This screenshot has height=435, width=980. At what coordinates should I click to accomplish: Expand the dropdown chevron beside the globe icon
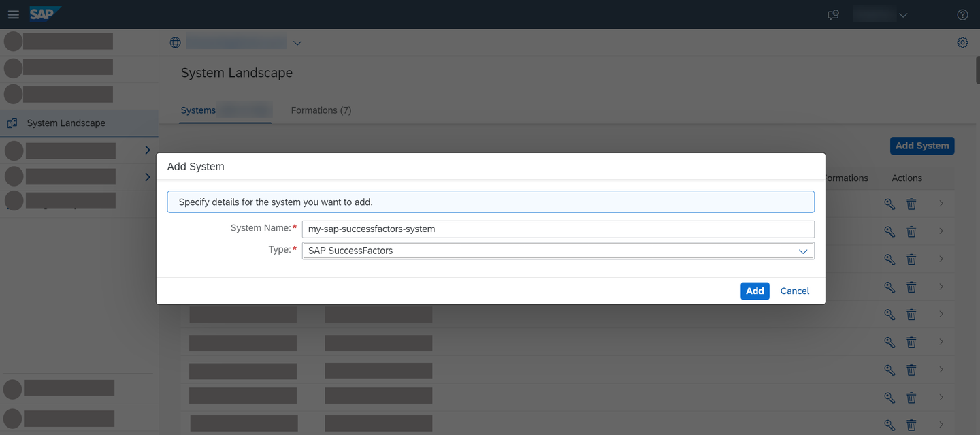pos(297,43)
